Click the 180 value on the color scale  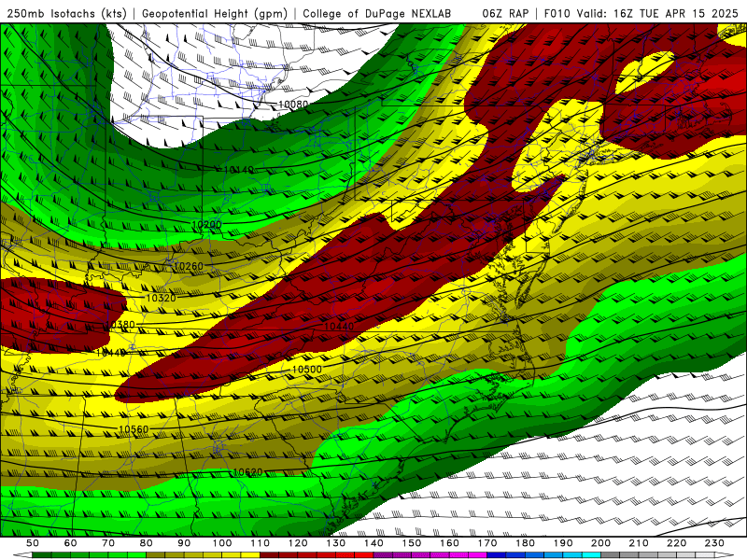(x=525, y=543)
